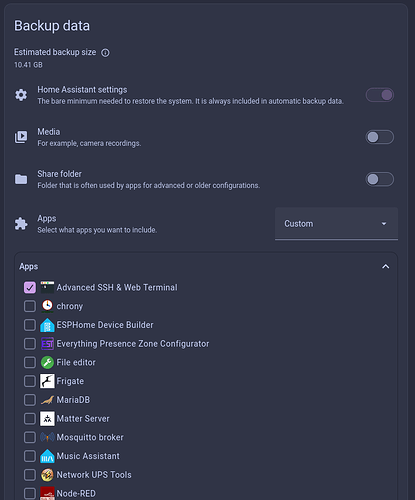Click the Home Assistant settings title text
Viewport: 415px width, 500px height.
pos(82,90)
